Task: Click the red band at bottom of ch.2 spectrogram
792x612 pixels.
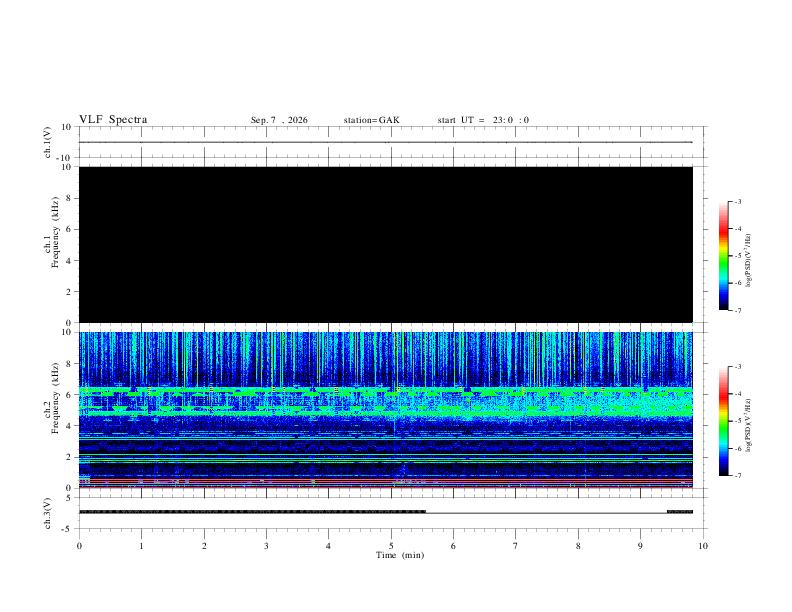Action: tap(386, 483)
